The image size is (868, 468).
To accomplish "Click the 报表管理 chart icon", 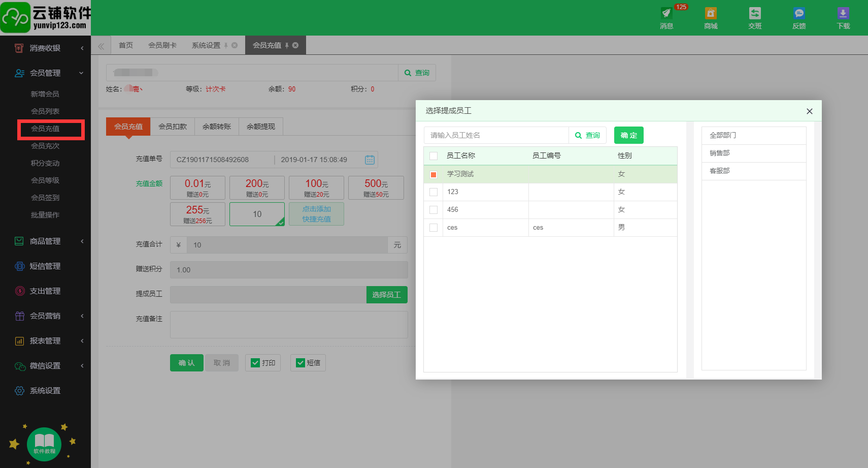I will [x=19, y=341].
